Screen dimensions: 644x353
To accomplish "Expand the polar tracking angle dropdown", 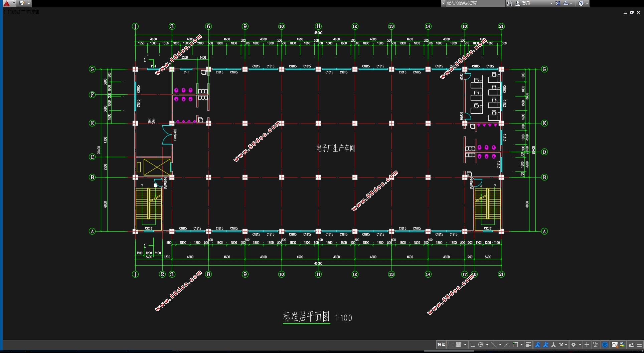I will point(487,345).
